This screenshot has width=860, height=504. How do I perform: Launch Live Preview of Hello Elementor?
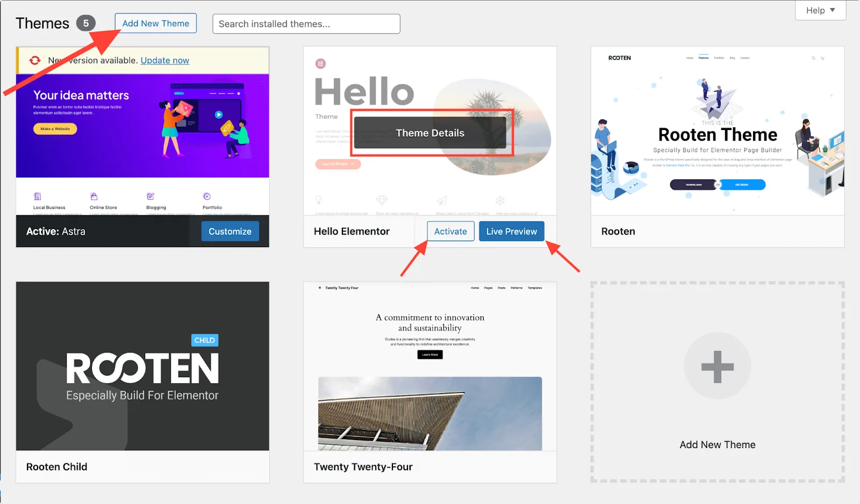click(512, 232)
